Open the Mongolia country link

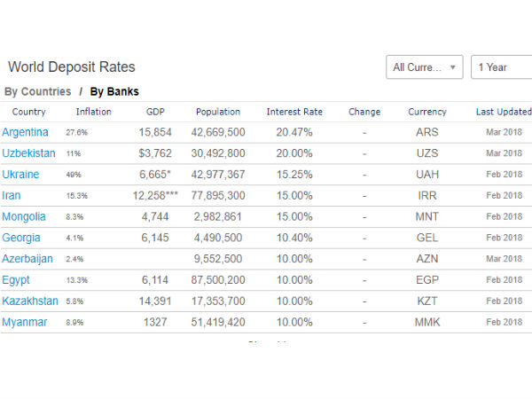[x=26, y=216]
